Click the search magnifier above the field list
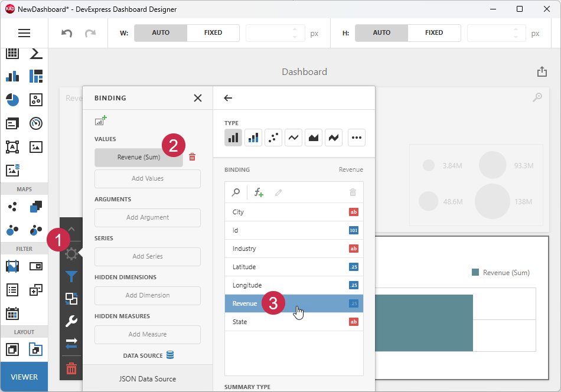 pyautogui.click(x=234, y=192)
